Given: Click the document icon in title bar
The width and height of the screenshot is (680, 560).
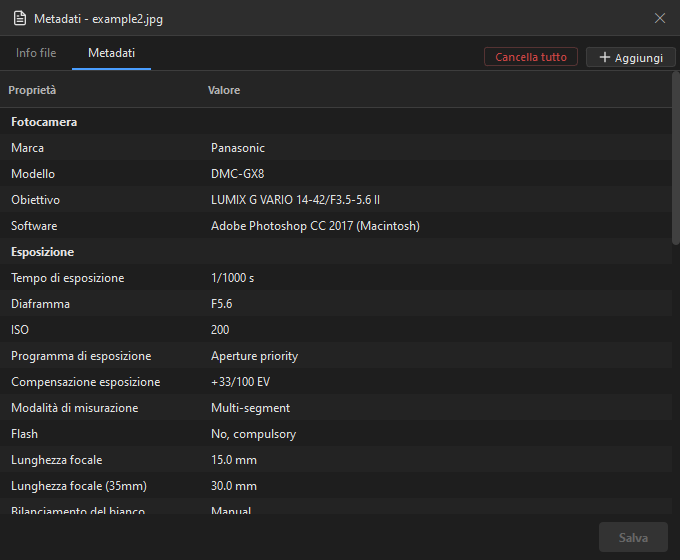Looking at the screenshot, I should click(x=20, y=19).
